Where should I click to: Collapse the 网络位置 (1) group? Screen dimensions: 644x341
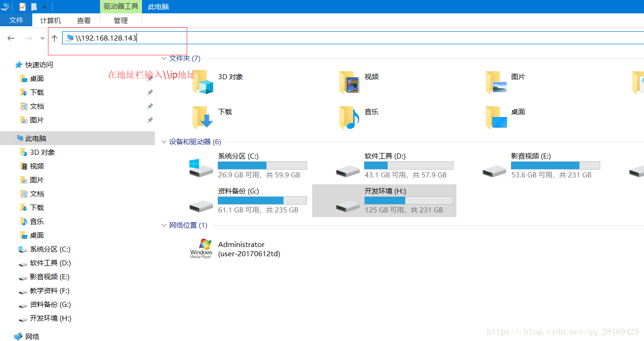(x=164, y=225)
